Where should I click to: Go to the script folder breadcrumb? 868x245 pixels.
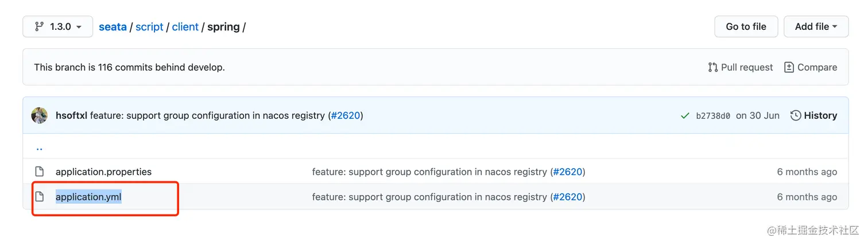pyautogui.click(x=149, y=27)
